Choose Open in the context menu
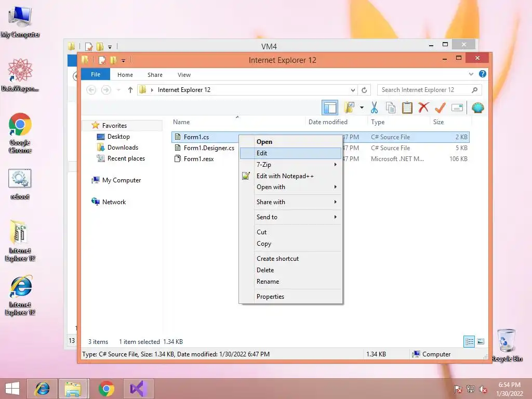 coord(291,142)
